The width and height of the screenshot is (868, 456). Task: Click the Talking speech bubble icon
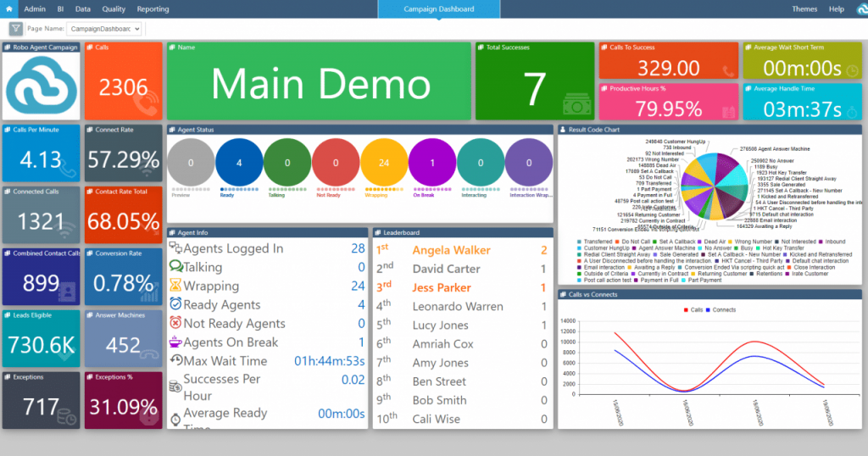pos(175,267)
